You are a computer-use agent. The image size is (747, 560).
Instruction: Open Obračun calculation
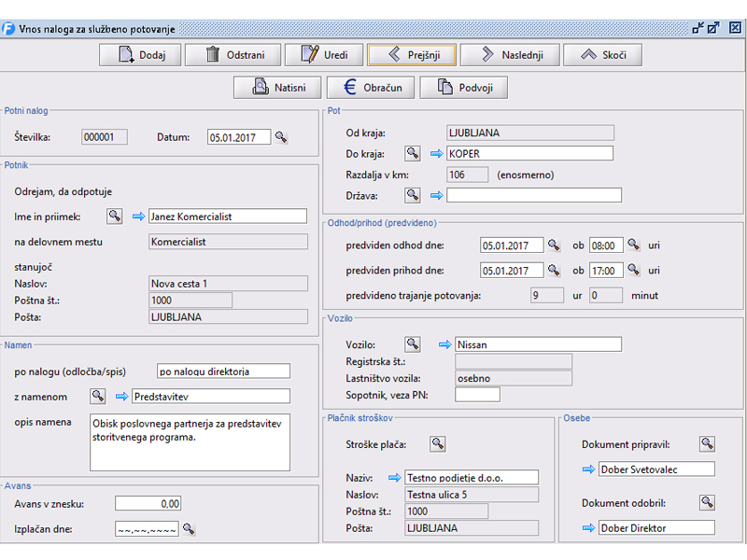pos(371,88)
